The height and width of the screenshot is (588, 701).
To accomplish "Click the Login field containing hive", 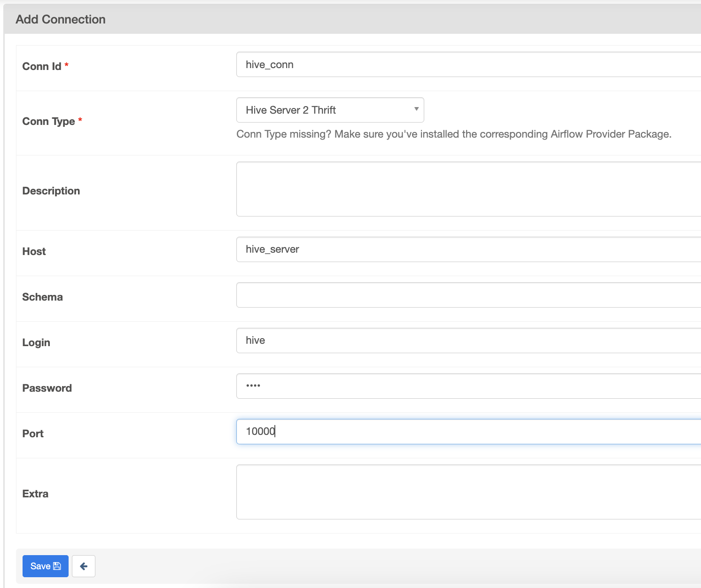I will click(x=468, y=340).
